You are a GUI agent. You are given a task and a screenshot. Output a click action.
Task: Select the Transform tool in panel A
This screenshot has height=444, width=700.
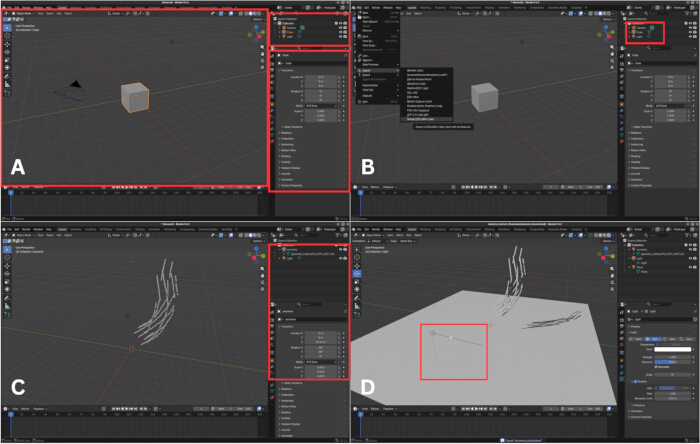[7, 67]
